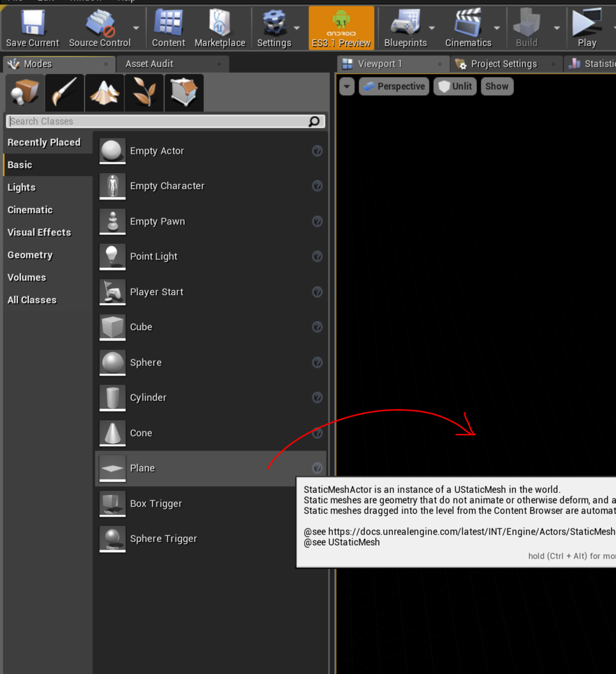The height and width of the screenshot is (674, 616).
Task: Select the Empty Character icon
Action: [x=113, y=186]
